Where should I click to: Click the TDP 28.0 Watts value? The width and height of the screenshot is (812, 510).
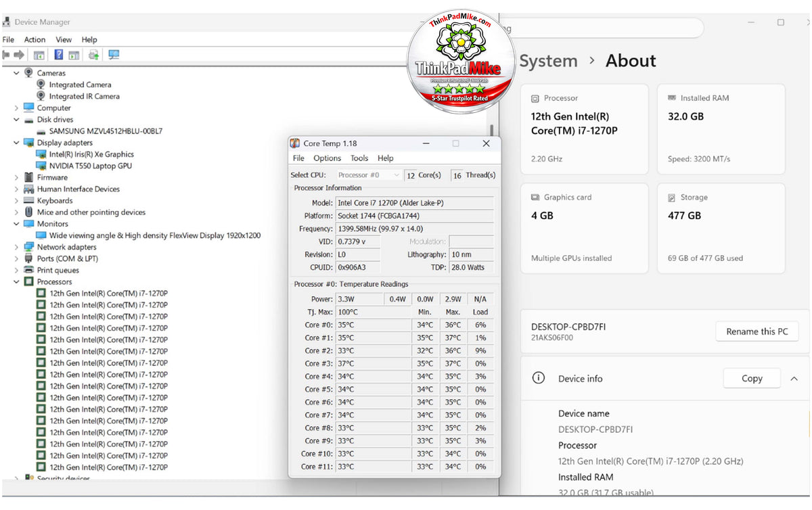pyautogui.click(x=471, y=267)
